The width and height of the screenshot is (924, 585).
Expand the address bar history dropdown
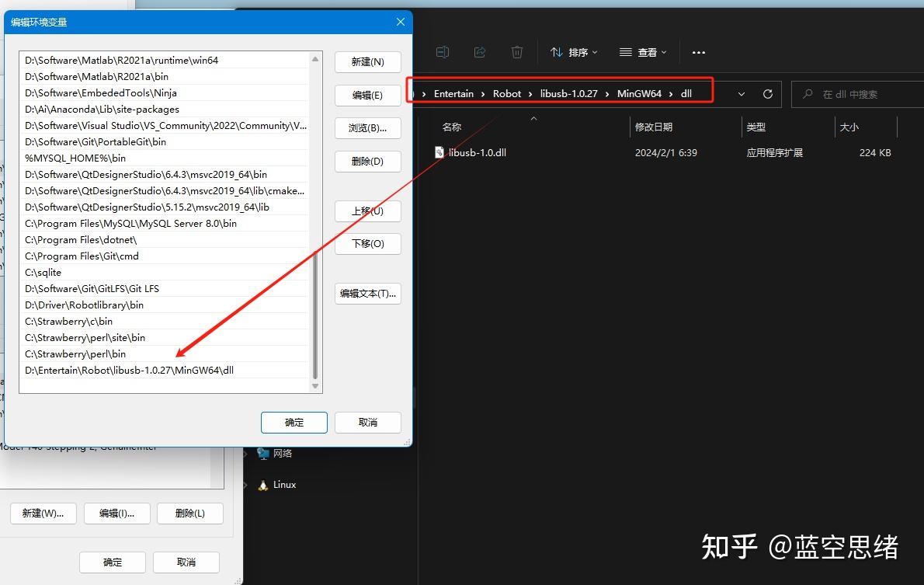[742, 94]
